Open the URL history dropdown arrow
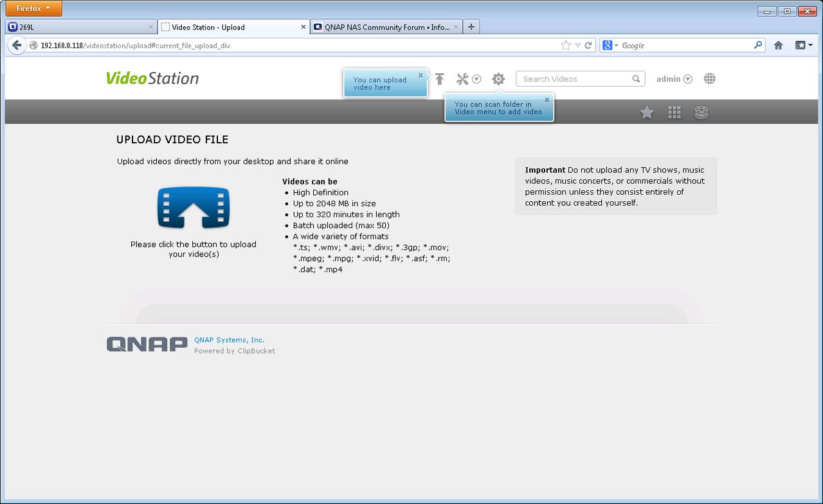823x504 pixels. point(577,46)
